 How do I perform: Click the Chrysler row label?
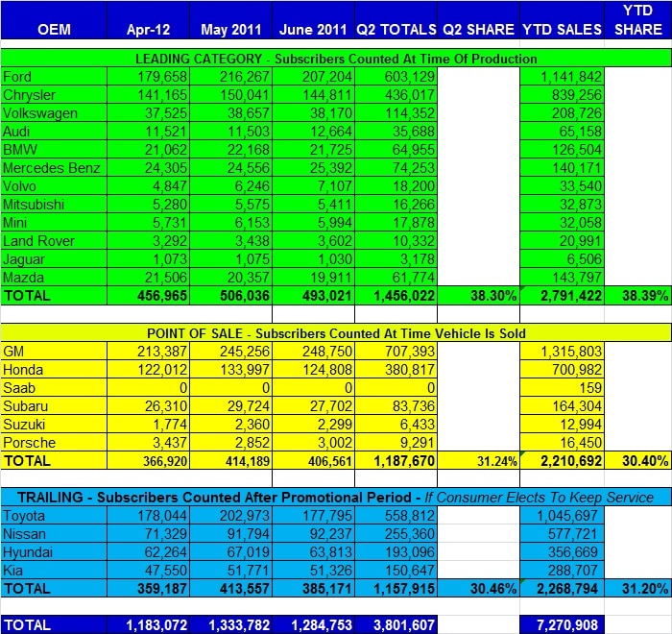pyautogui.click(x=29, y=95)
